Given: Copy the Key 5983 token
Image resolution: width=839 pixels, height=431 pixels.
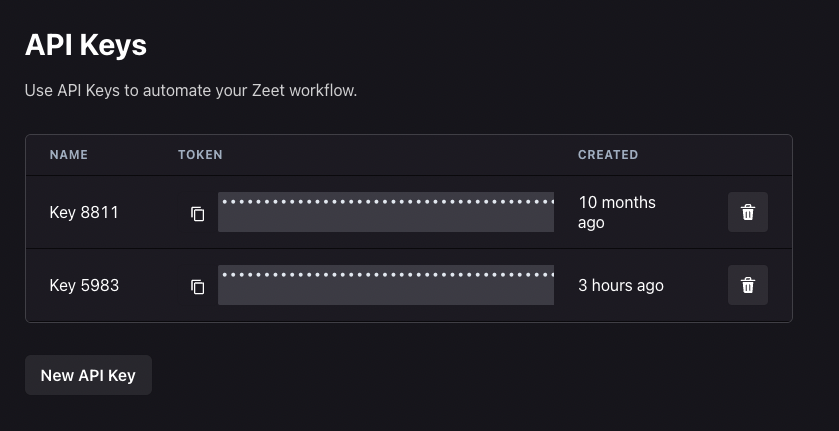Looking at the screenshot, I should (198, 286).
